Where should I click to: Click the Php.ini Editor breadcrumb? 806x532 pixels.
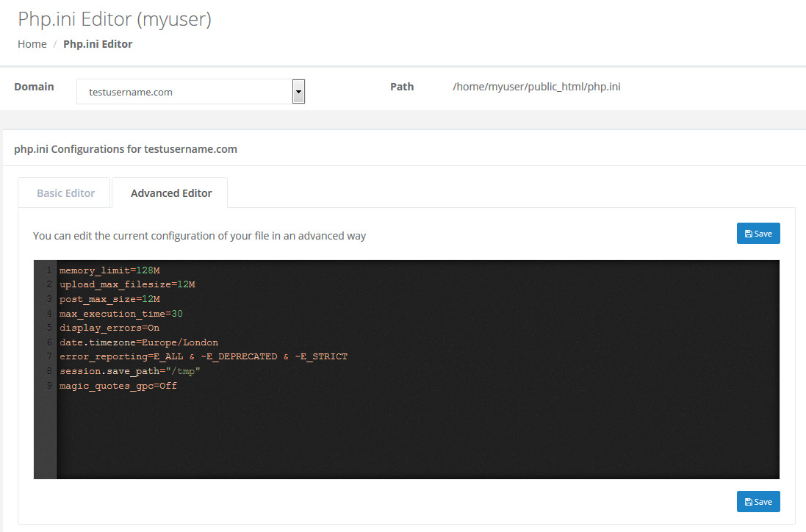click(98, 44)
